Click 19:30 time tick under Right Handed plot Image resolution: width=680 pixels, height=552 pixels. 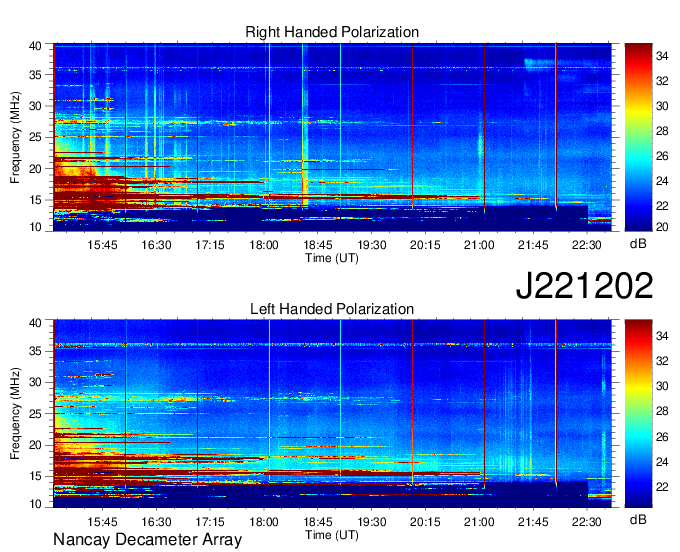pos(372,245)
